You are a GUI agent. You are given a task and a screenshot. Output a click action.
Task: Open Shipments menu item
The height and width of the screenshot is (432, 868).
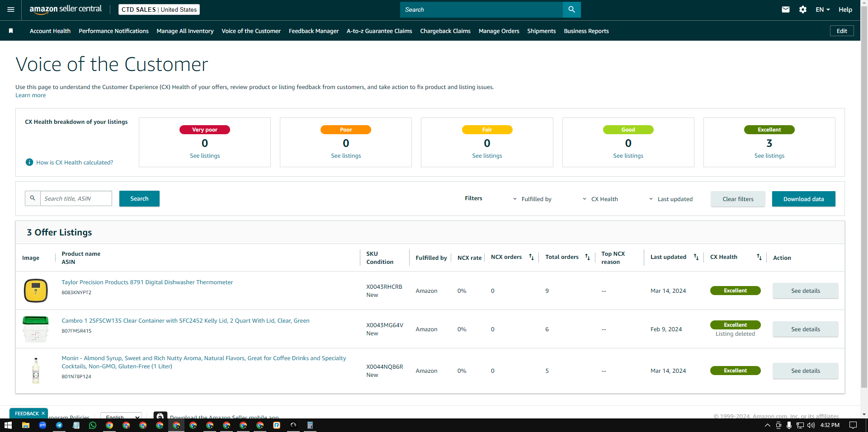[x=542, y=31]
